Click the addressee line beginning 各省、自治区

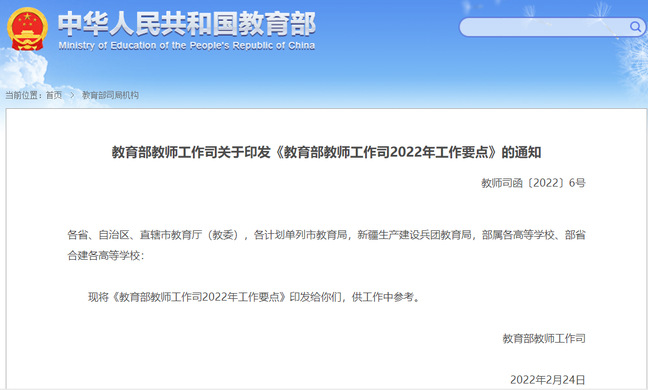[x=326, y=235]
